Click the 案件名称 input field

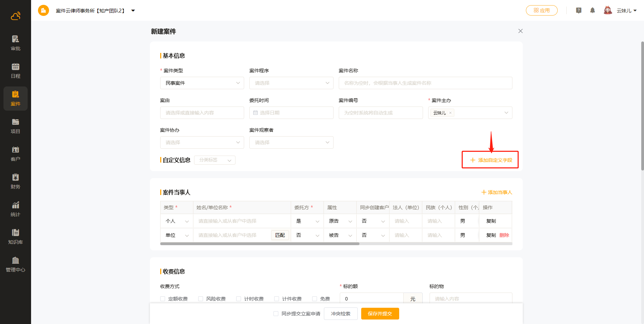[x=425, y=83]
